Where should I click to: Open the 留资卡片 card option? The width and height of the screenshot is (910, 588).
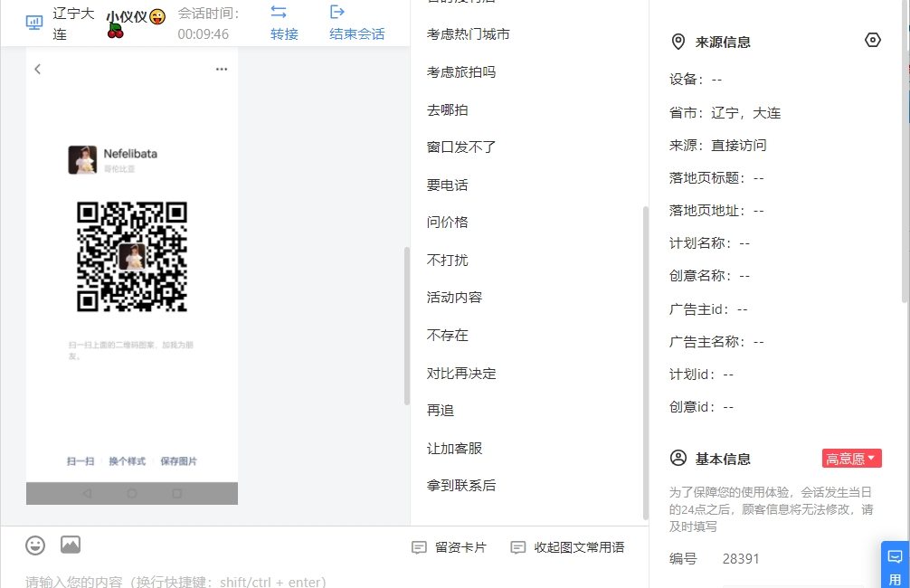click(x=449, y=547)
